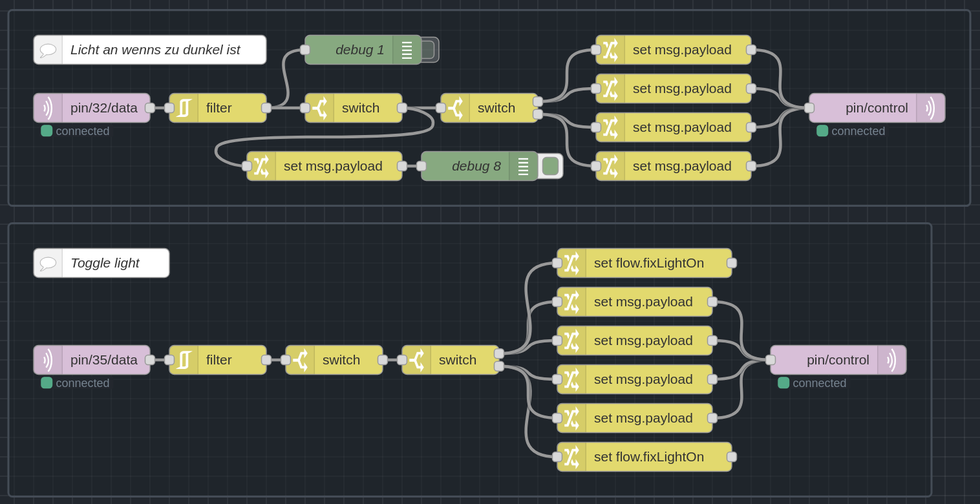The image size is (980, 504).
Task: Select the pin/control label in the Licht group
Action: pyautogui.click(x=877, y=108)
